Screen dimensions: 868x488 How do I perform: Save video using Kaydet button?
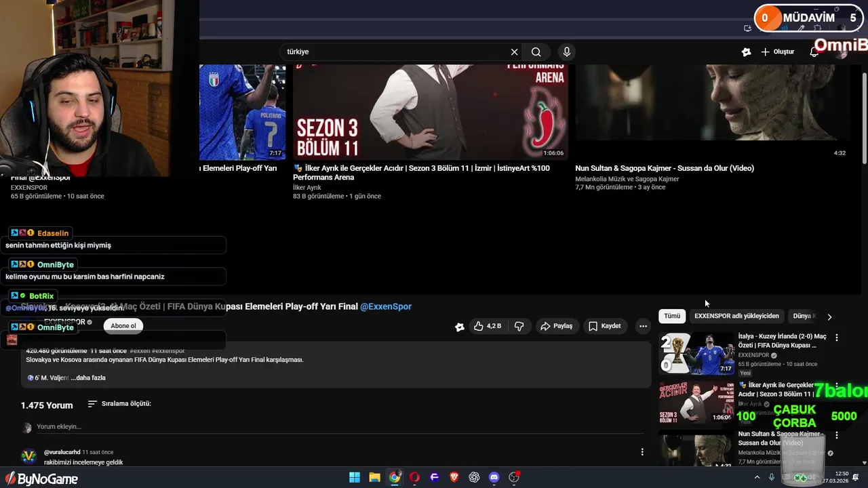click(604, 326)
